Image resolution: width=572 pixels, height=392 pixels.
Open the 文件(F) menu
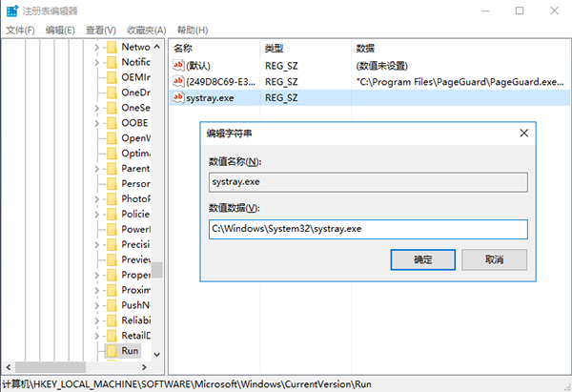[20, 31]
